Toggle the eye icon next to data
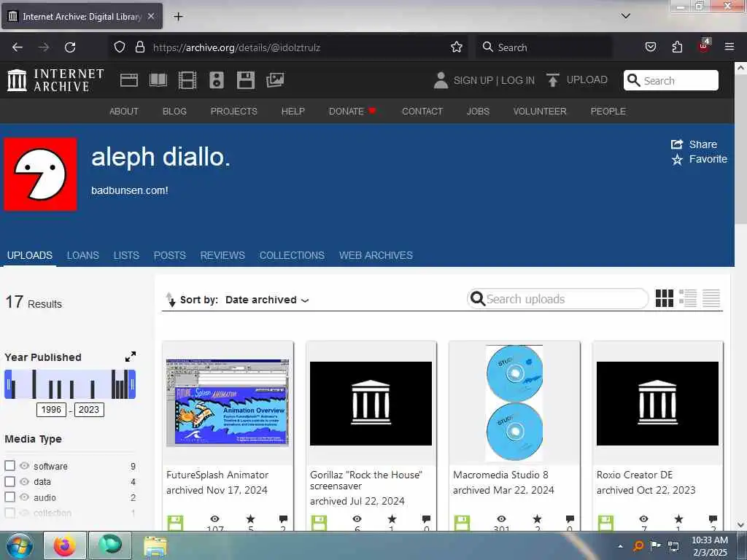747x560 pixels. click(x=24, y=481)
